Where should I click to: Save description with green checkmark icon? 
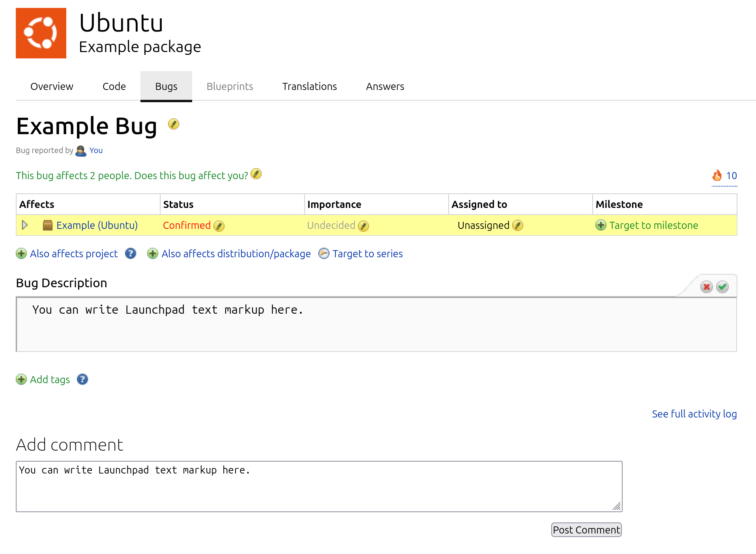(x=722, y=287)
